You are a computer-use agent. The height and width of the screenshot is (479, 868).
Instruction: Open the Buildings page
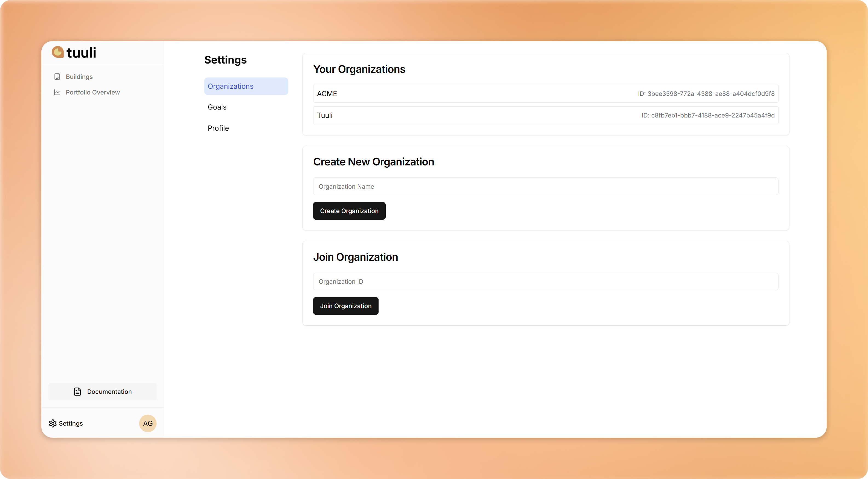[x=79, y=76]
